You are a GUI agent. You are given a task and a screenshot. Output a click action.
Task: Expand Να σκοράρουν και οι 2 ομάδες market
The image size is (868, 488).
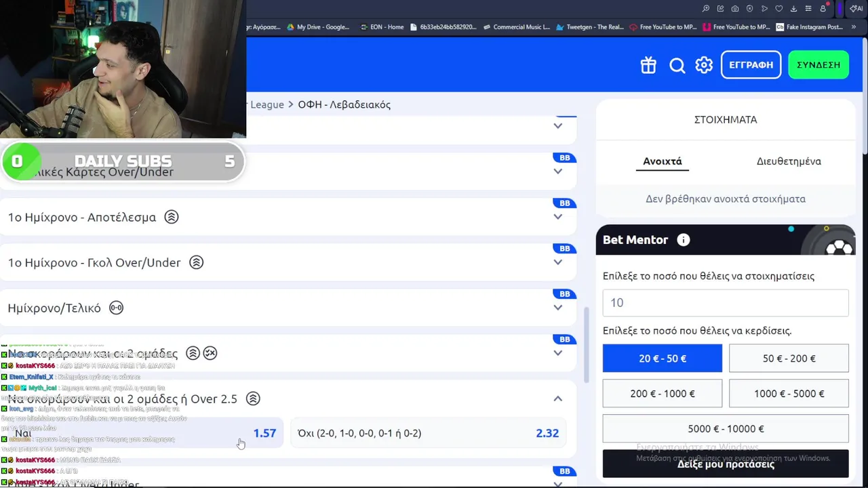[x=558, y=353]
